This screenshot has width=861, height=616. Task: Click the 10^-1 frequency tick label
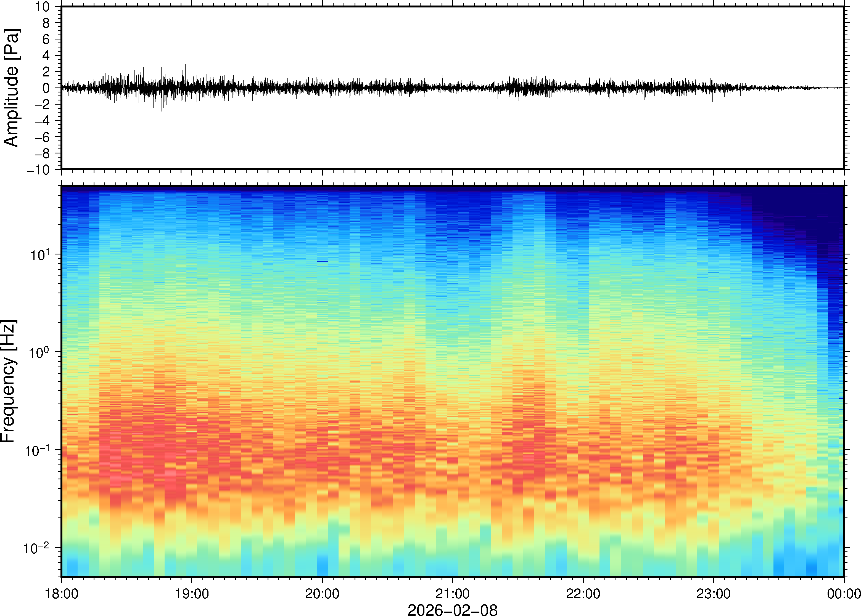click(37, 450)
